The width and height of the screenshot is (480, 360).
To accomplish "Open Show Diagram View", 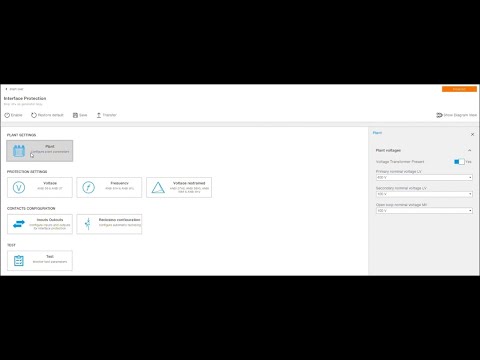I will (x=456, y=115).
